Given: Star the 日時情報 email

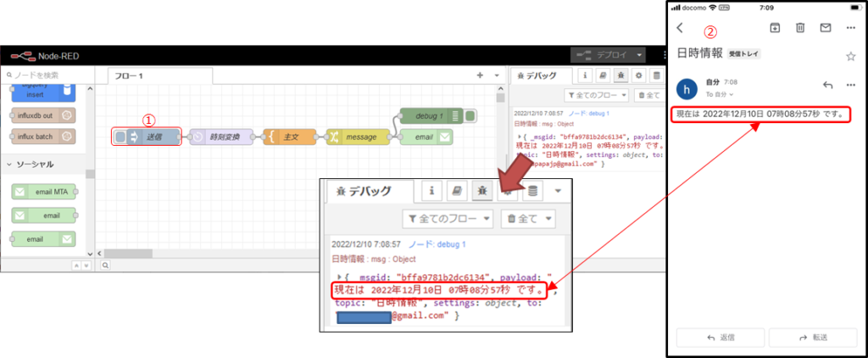Looking at the screenshot, I should 851,56.
